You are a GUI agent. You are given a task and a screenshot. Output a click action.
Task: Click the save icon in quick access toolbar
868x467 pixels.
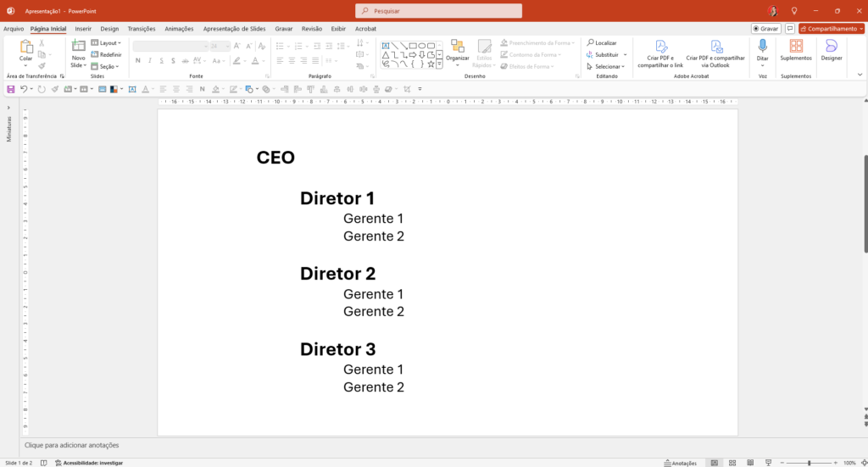click(11, 89)
